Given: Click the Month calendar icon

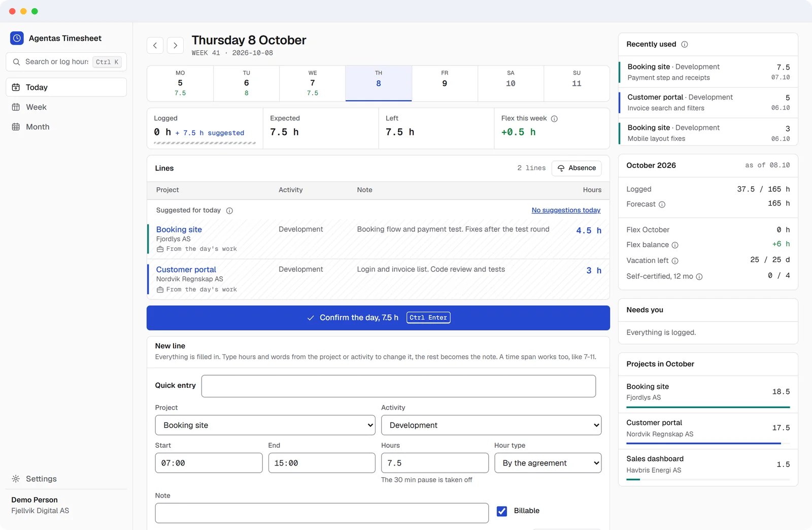Looking at the screenshot, I should [x=16, y=127].
